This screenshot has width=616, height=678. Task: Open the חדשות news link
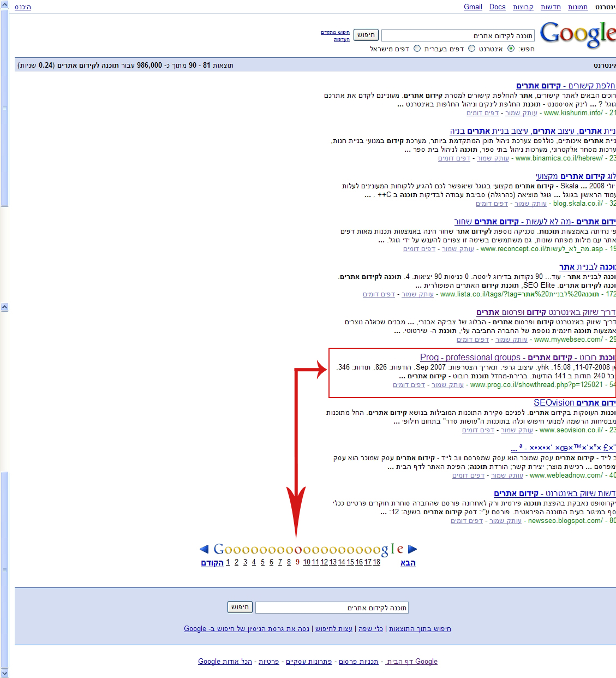(x=551, y=7)
